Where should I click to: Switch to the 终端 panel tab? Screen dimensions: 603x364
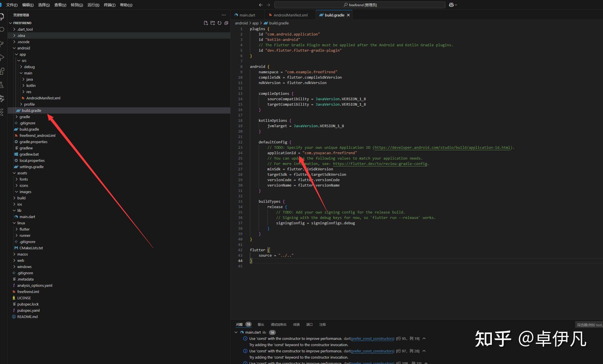pos(296,325)
